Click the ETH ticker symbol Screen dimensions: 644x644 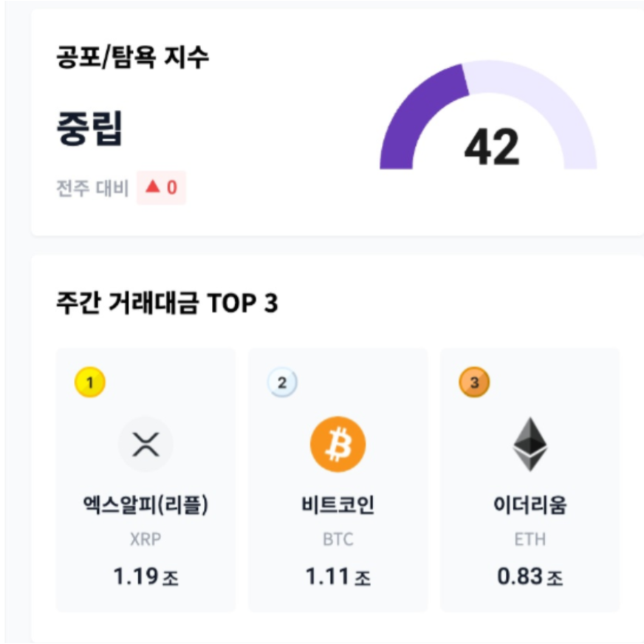pyautogui.click(x=530, y=540)
